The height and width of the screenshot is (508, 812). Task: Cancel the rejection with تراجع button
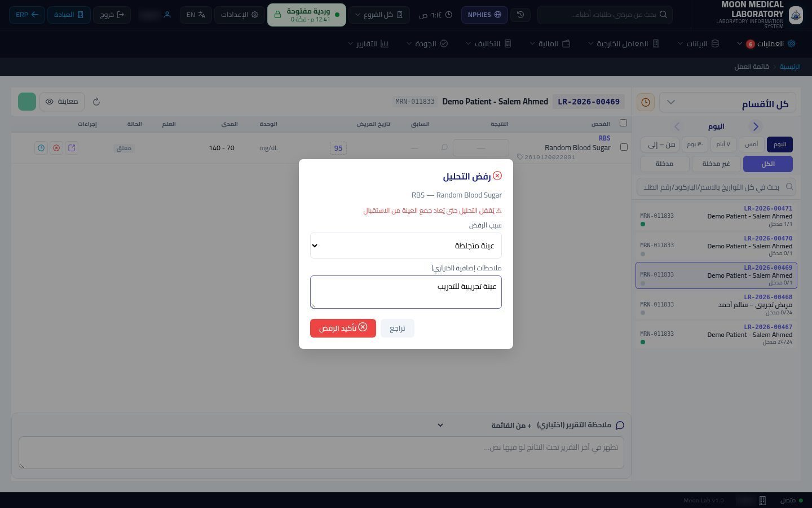tap(398, 328)
